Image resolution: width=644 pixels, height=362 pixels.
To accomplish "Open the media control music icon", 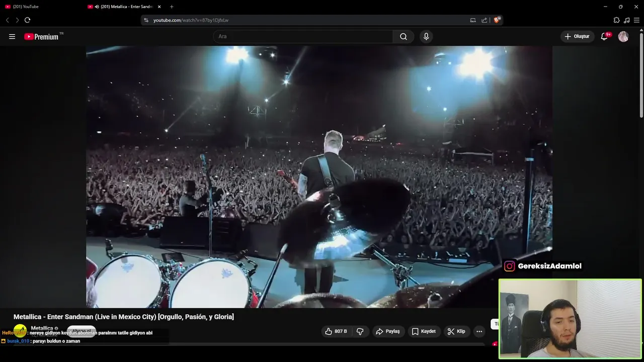I will point(626,20).
